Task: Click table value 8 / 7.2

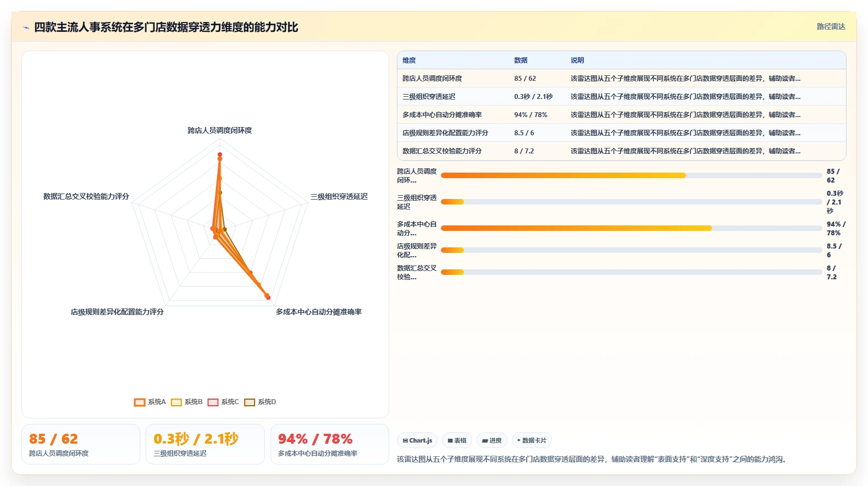Action: (524, 151)
